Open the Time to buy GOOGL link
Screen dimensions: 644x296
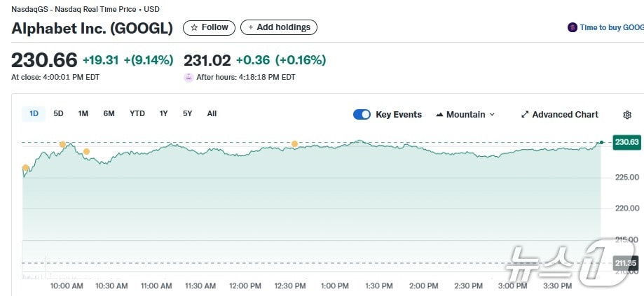coord(611,28)
